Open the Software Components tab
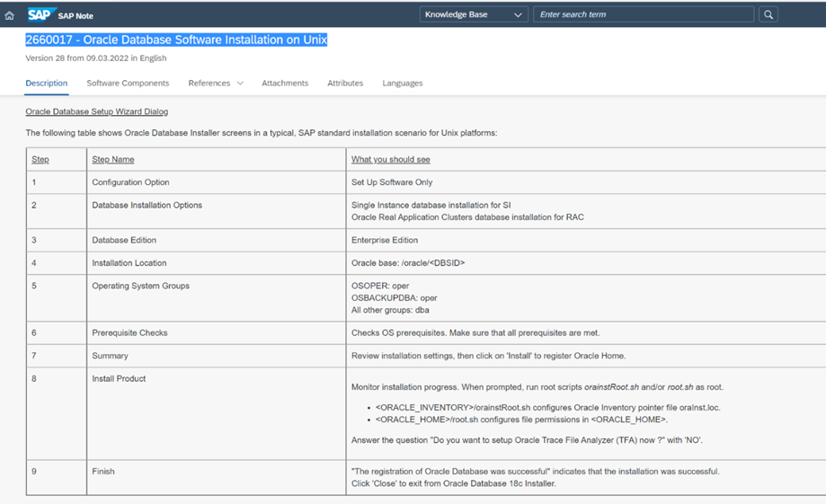The width and height of the screenshot is (826, 504). click(128, 84)
